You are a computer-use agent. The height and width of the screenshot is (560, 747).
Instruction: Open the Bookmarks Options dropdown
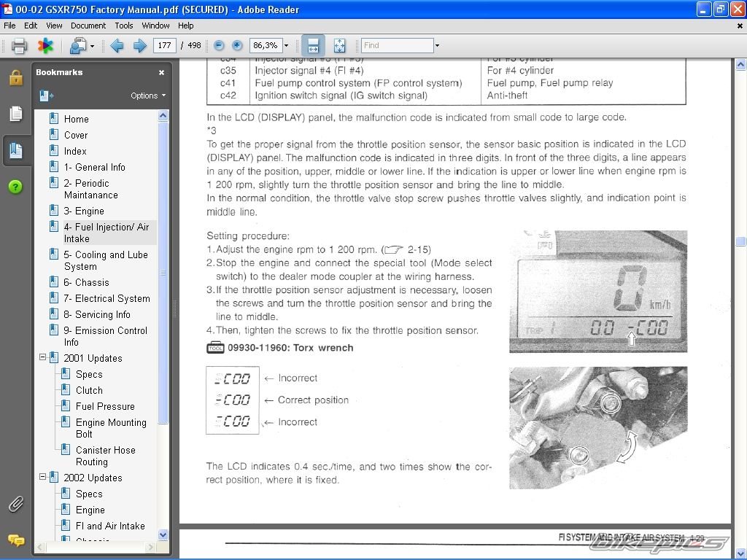(x=148, y=96)
